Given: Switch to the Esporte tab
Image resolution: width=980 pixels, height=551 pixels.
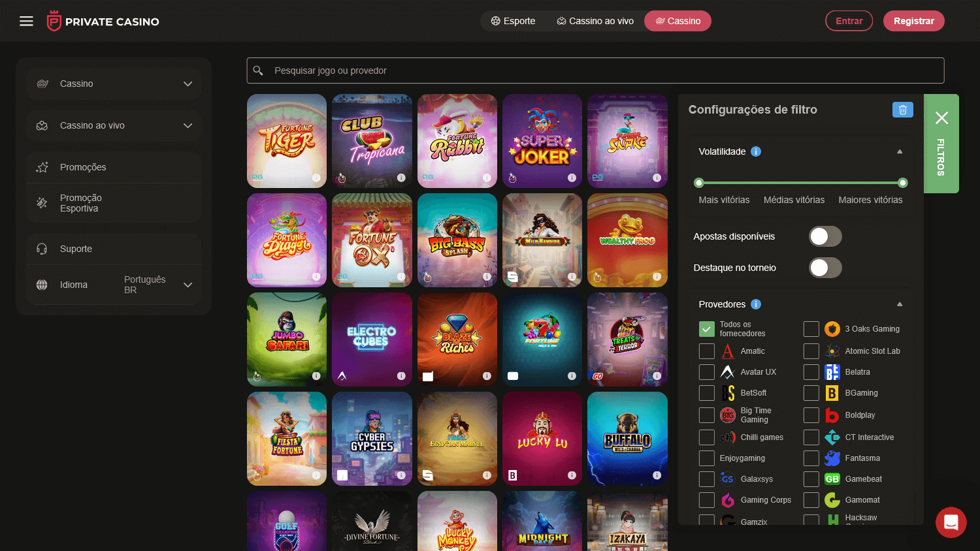Looking at the screenshot, I should coord(514,21).
